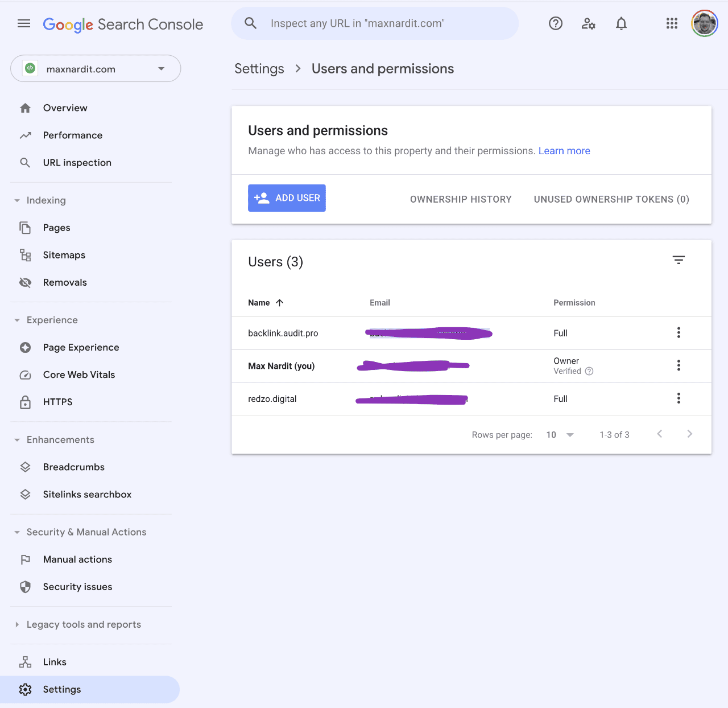Open the notifications bell

click(622, 23)
